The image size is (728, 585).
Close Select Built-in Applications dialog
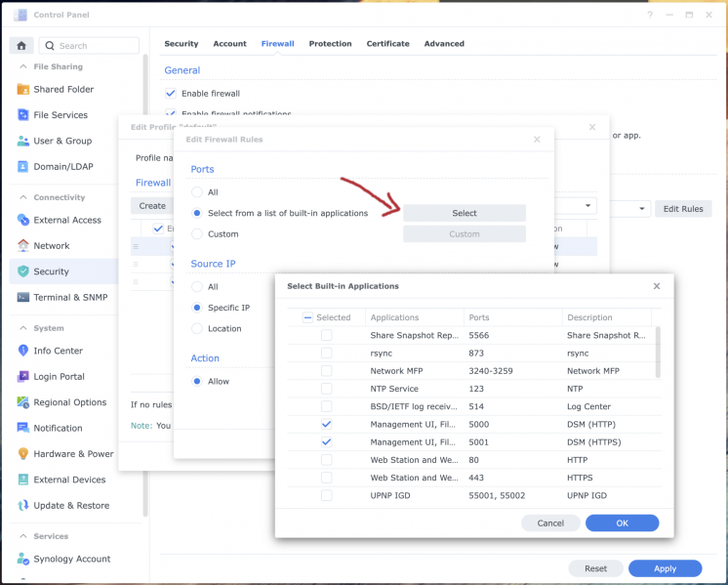click(657, 286)
